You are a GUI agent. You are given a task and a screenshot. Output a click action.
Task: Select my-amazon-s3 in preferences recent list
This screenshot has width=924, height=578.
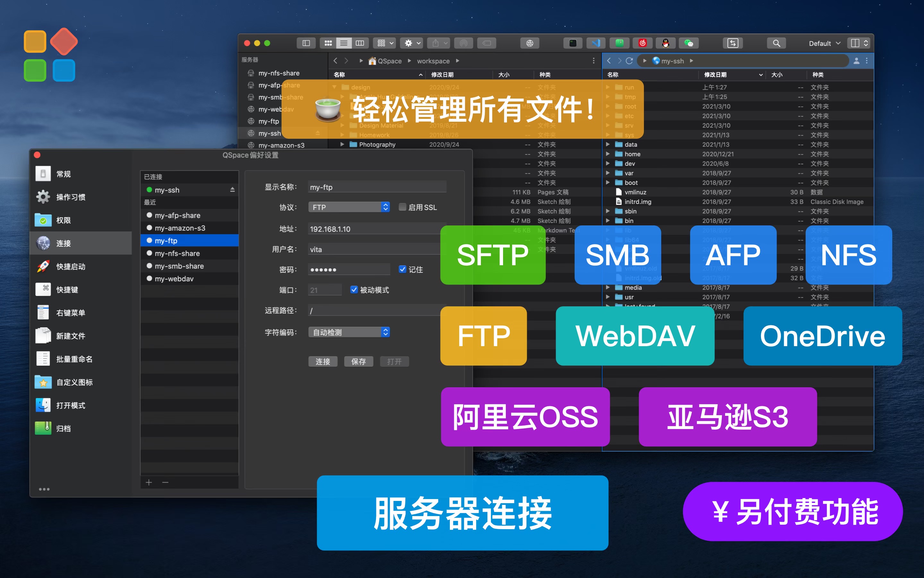189,228
